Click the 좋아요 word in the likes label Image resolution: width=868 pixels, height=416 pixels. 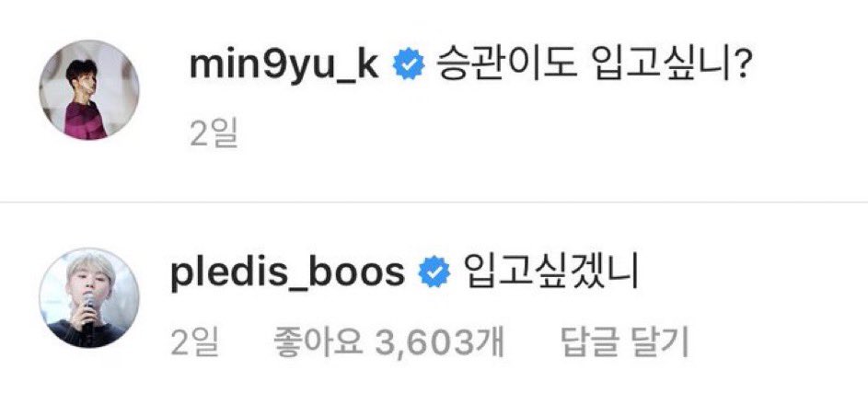(318, 342)
